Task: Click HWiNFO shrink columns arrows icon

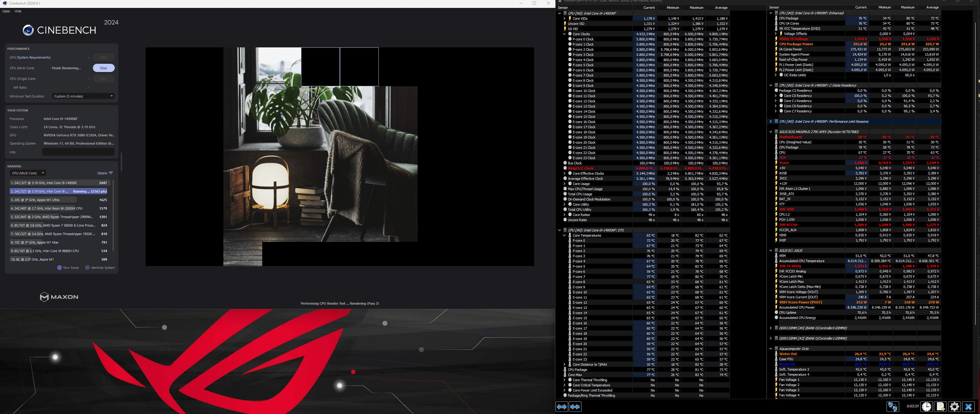Action: tap(575, 406)
